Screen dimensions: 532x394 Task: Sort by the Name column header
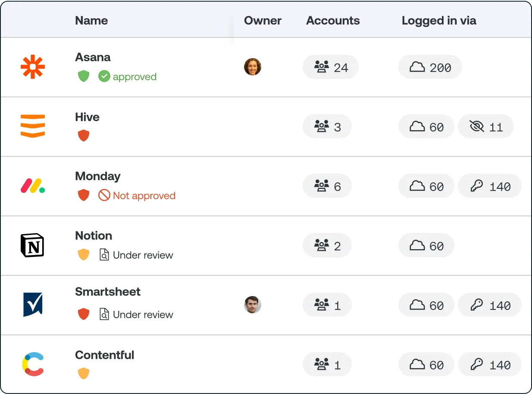[91, 20]
